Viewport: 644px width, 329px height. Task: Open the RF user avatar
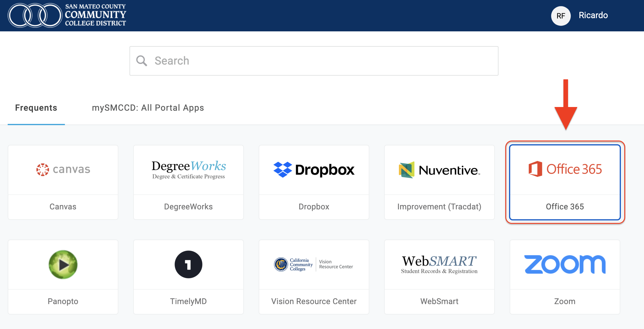[561, 16]
